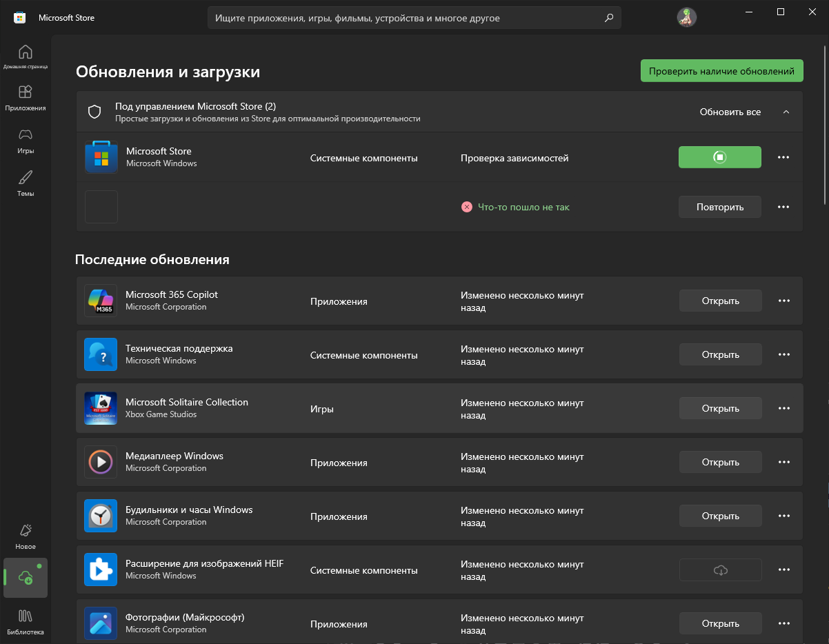Open more options for Медиаплеер Windows

(784, 462)
